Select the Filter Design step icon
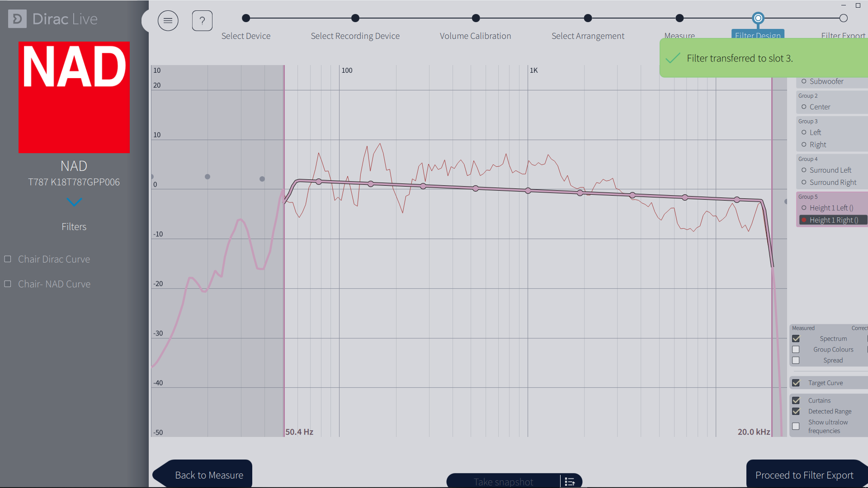This screenshot has width=868, height=488. pyautogui.click(x=758, y=18)
